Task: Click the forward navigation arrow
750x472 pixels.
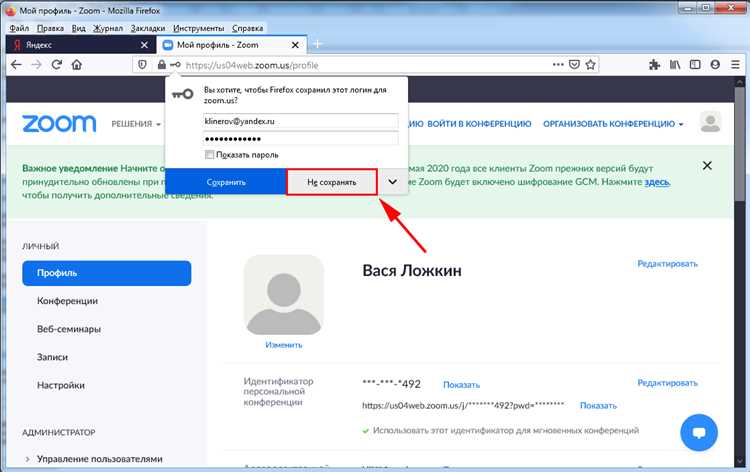Action: tap(36, 65)
